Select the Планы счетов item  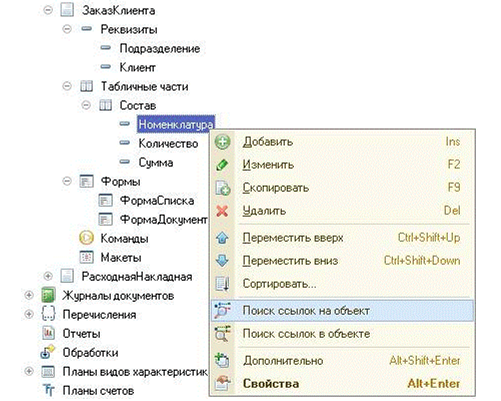click(98, 390)
